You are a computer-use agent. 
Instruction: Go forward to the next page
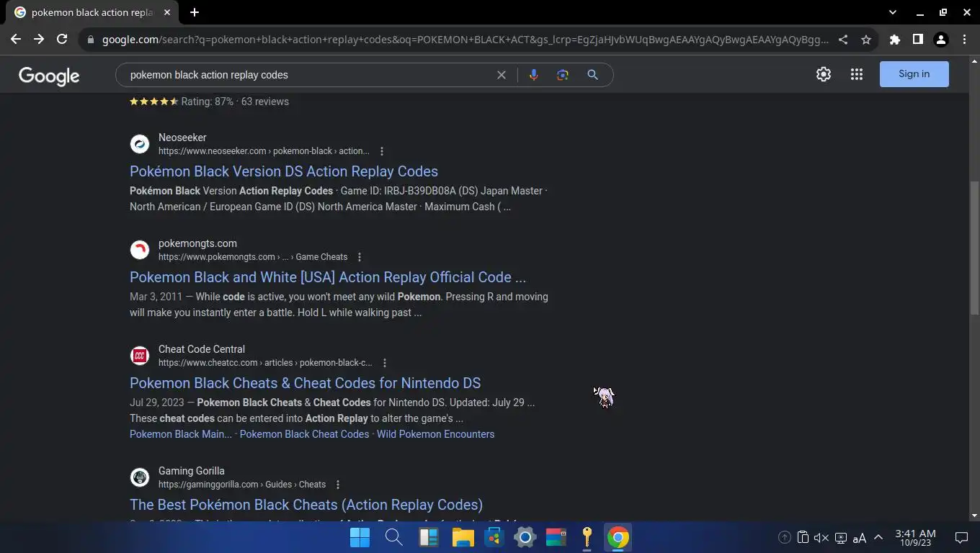pyautogui.click(x=39, y=40)
